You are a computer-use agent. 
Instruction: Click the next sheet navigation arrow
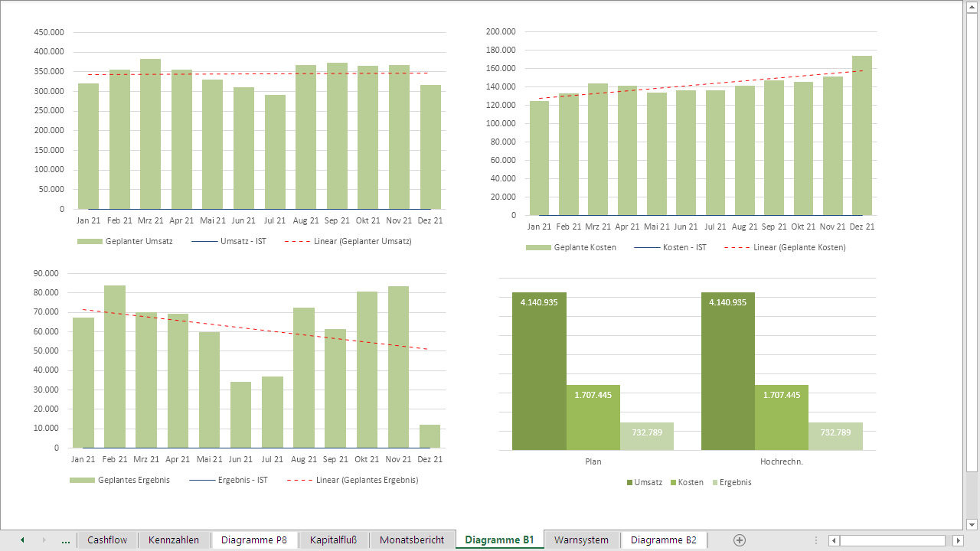tap(44, 540)
